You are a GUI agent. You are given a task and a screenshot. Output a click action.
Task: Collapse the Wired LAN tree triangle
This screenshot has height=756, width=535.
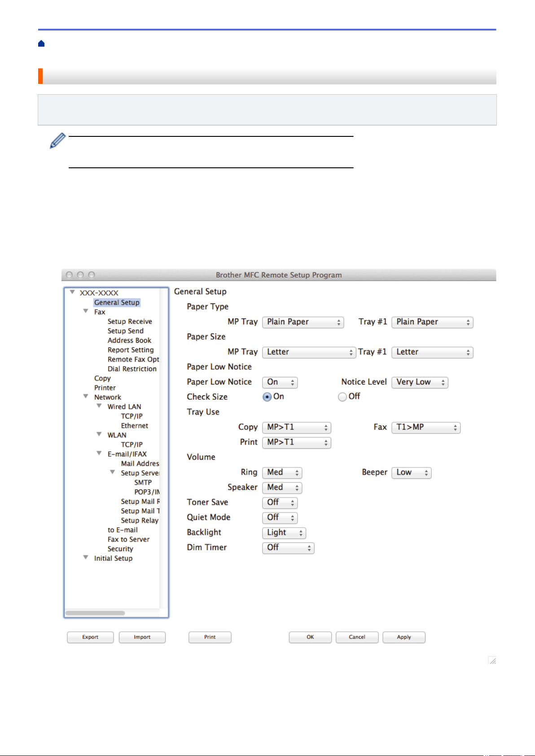point(99,406)
